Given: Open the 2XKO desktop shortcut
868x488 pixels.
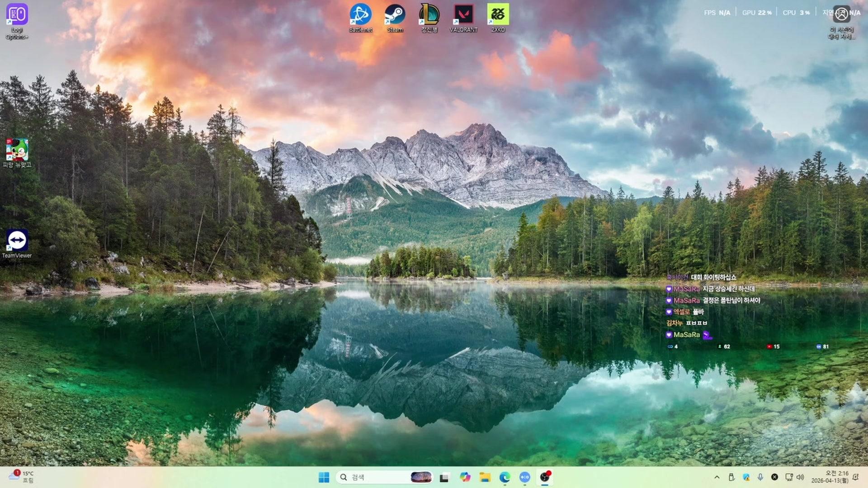Looking at the screenshot, I should click(498, 15).
